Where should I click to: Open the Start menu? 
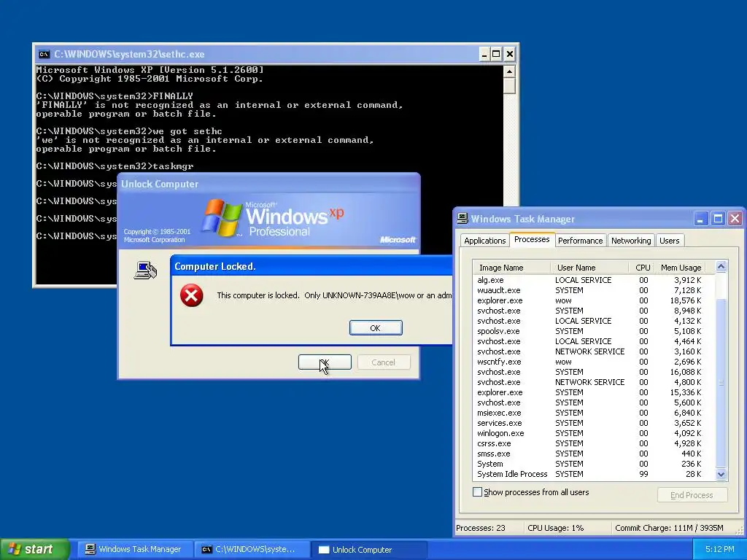[x=35, y=549]
